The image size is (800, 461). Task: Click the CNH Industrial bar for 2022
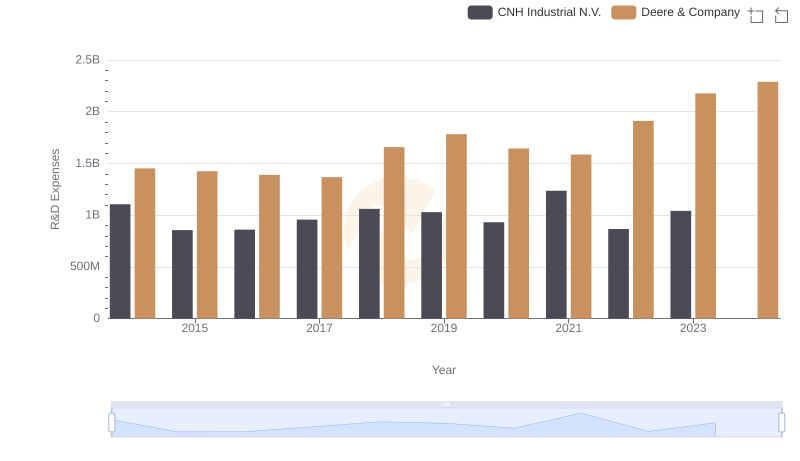coord(618,274)
